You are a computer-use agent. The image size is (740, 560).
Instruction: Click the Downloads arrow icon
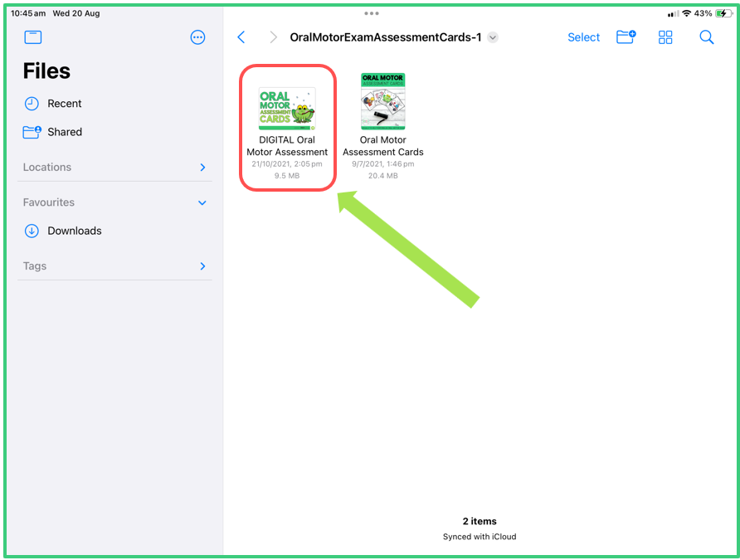(32, 231)
